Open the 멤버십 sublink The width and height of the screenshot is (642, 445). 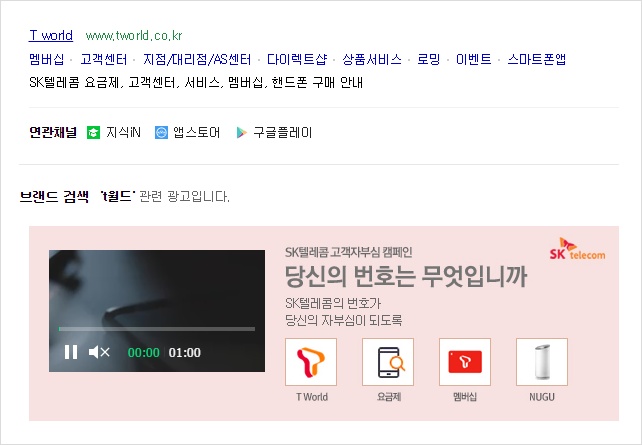[x=47, y=59]
